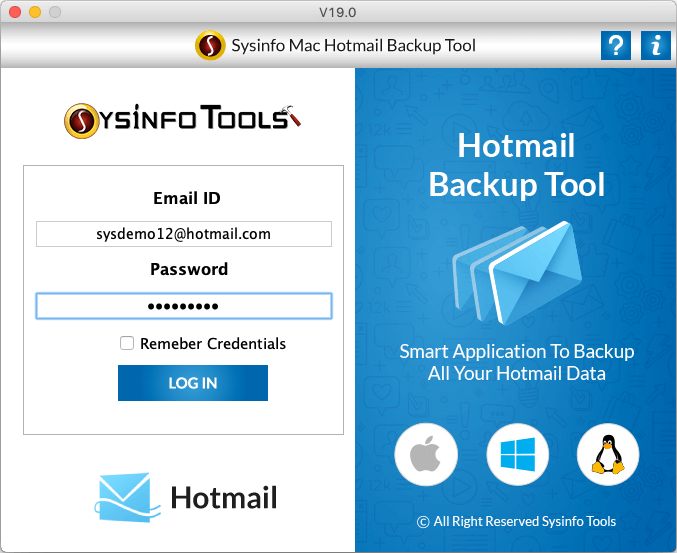677x553 pixels.
Task: Click the Windows platform icon
Action: pos(518,455)
